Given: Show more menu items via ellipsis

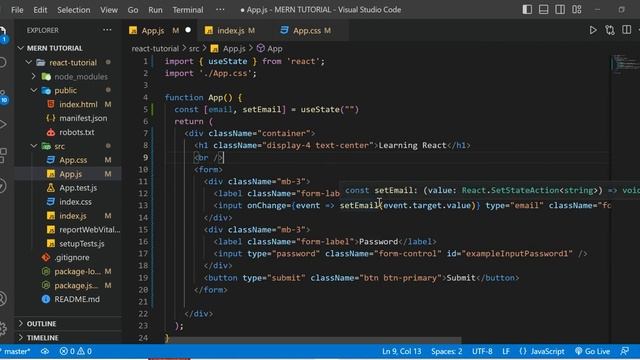Looking at the screenshot, I should click(220, 10).
